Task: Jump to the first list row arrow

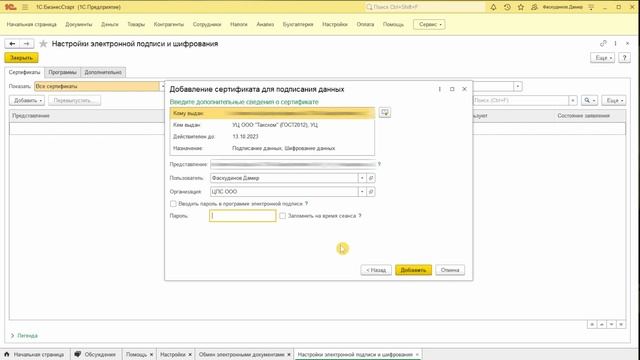Action: pyautogui.click(x=592, y=324)
